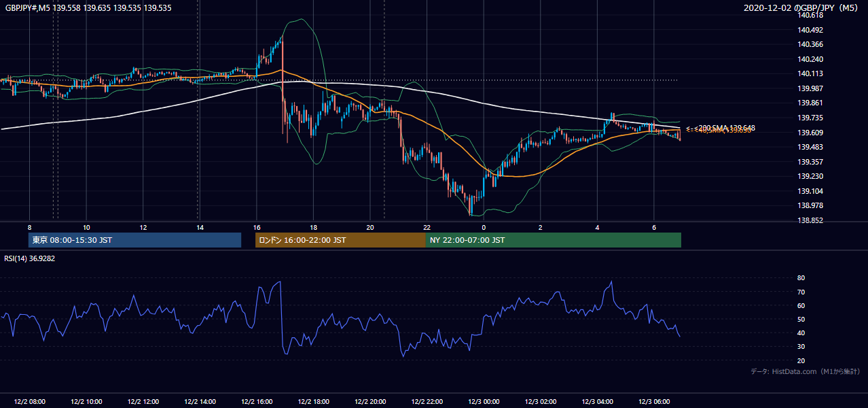868x408 pixels.
Task: Click the 139.861 price axis label
Action: [x=810, y=103]
